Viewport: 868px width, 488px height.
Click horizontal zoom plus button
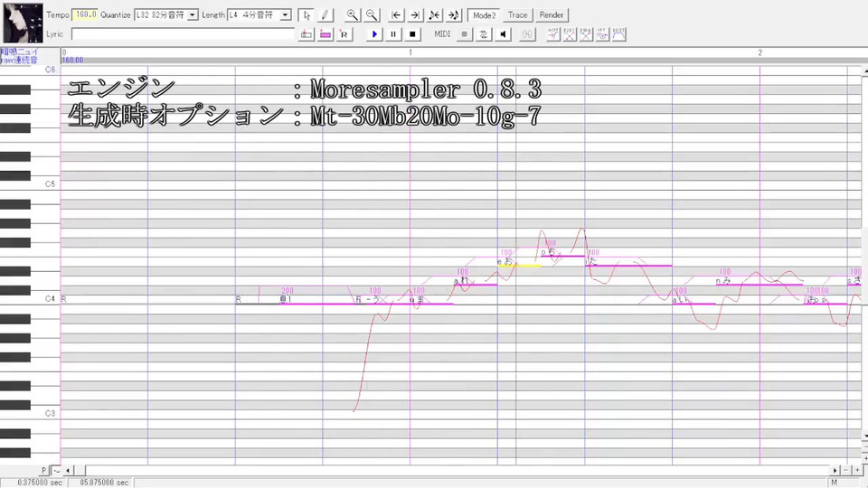click(x=857, y=470)
